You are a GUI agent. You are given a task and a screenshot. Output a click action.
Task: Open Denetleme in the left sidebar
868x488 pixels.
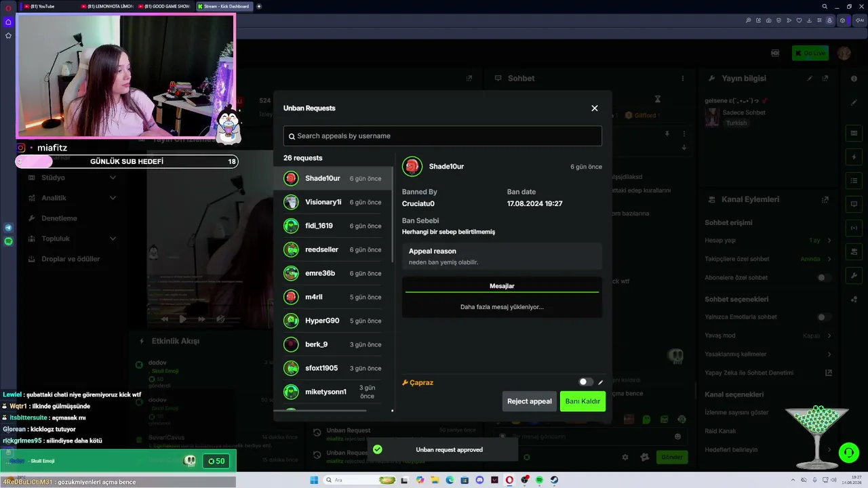click(60, 218)
